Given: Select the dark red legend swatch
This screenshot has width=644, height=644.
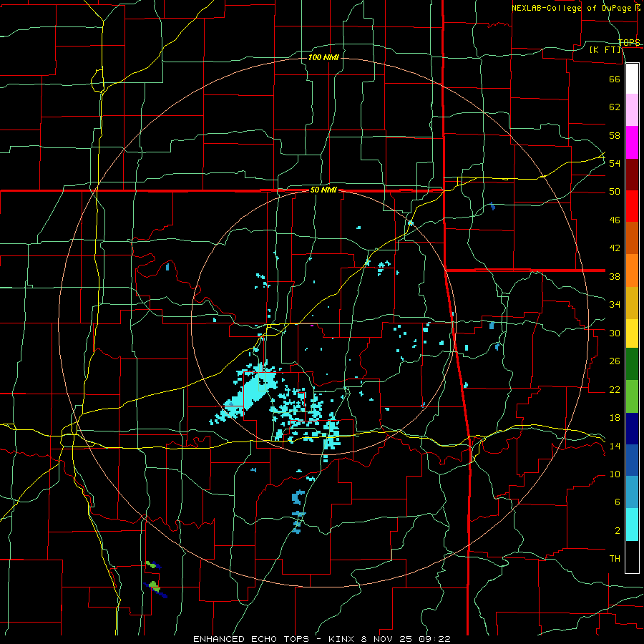Looking at the screenshot, I should (632, 175).
